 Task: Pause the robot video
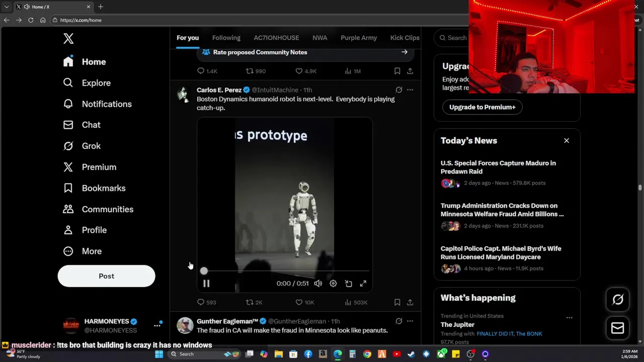[x=206, y=284]
